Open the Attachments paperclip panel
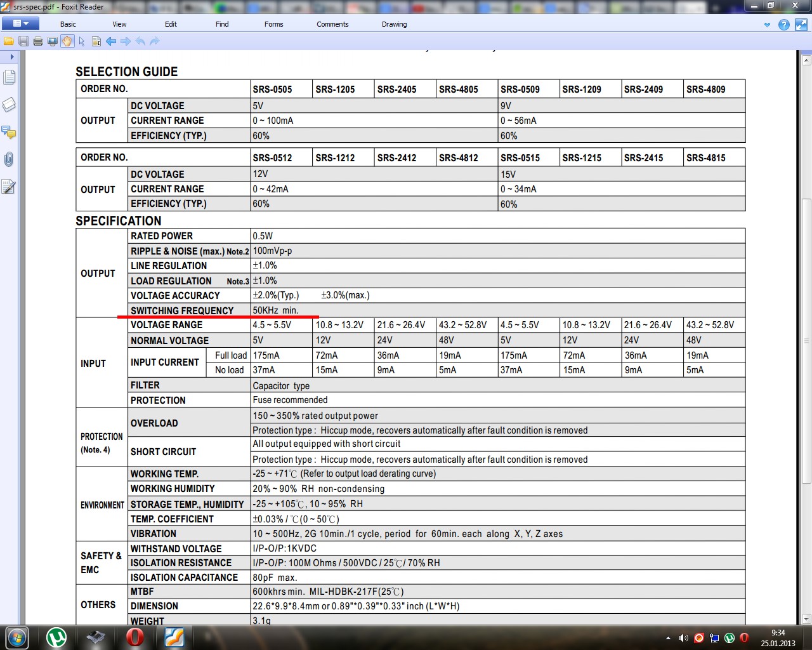The width and height of the screenshot is (812, 650). (9, 159)
